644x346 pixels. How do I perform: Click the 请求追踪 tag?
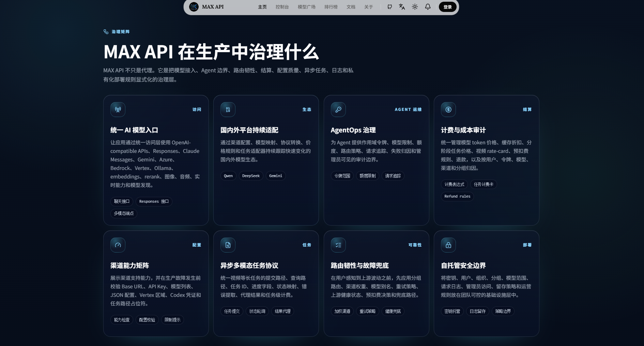click(x=393, y=176)
